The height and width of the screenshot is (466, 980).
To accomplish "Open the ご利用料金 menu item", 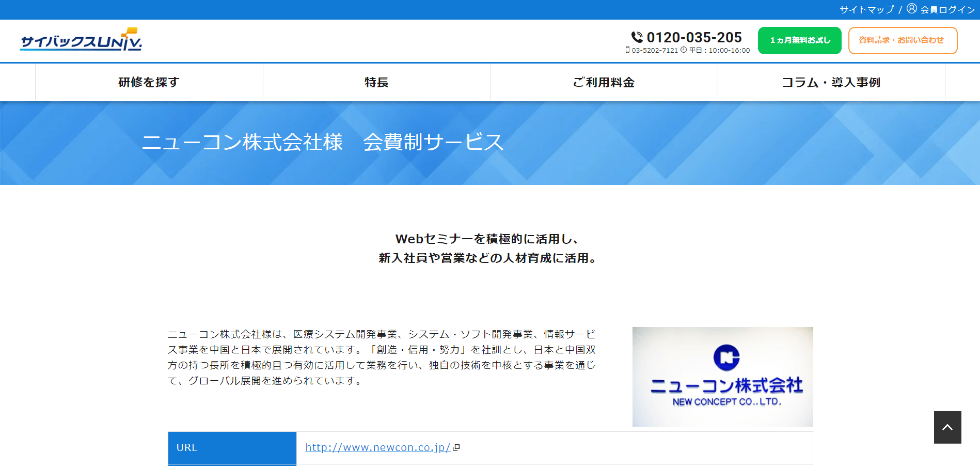I will (604, 82).
